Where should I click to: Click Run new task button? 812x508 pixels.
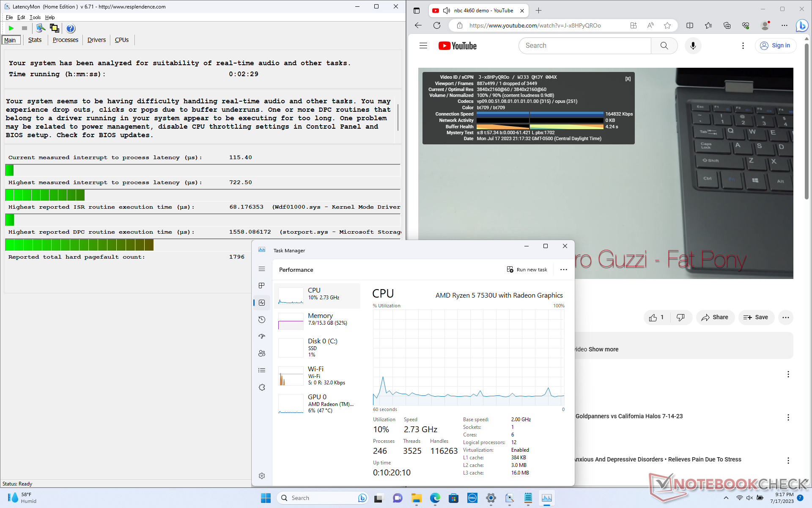527,270
